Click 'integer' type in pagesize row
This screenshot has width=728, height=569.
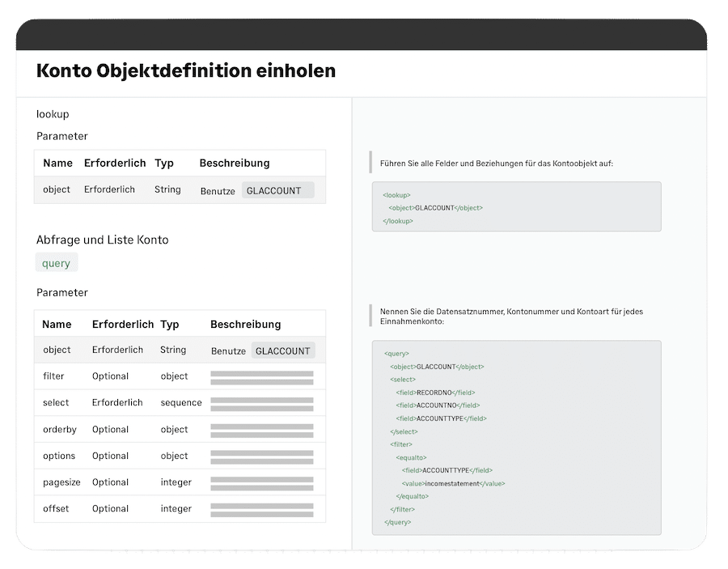point(176,482)
